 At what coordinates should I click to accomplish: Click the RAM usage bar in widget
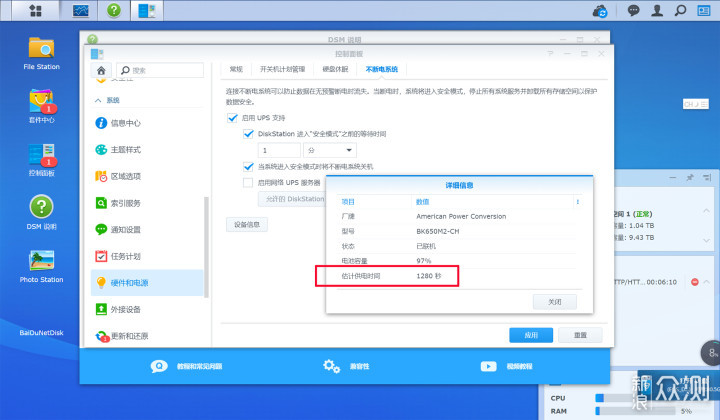click(636, 411)
